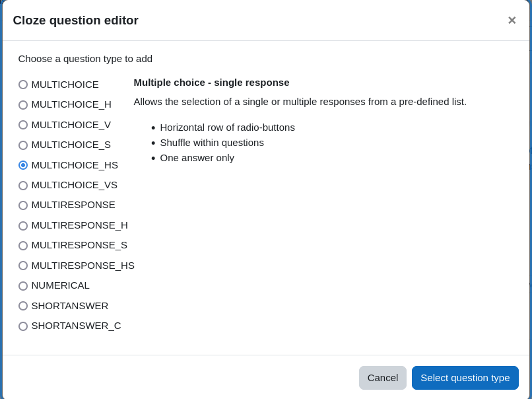Select the MULTIRESPONSE option

[23, 205]
